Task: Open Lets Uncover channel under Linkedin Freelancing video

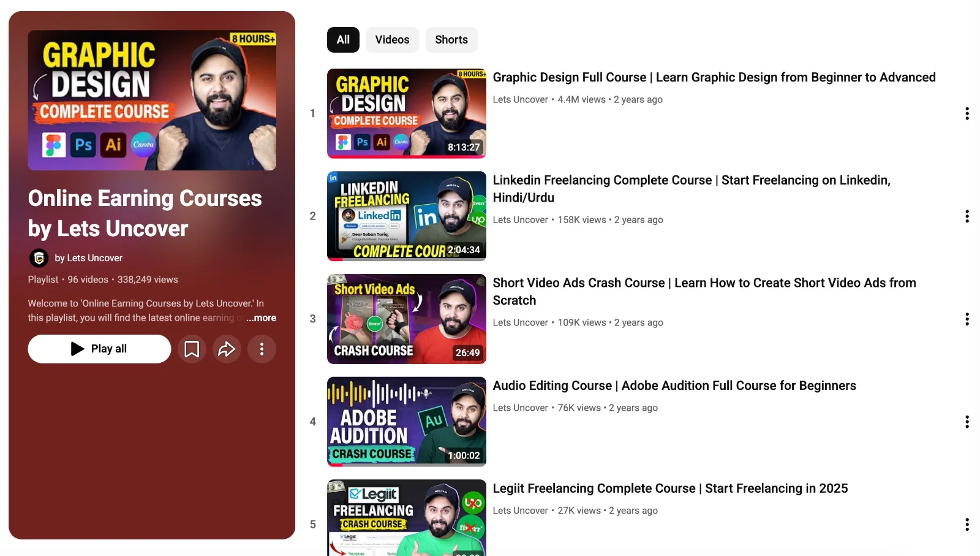Action: (x=521, y=219)
